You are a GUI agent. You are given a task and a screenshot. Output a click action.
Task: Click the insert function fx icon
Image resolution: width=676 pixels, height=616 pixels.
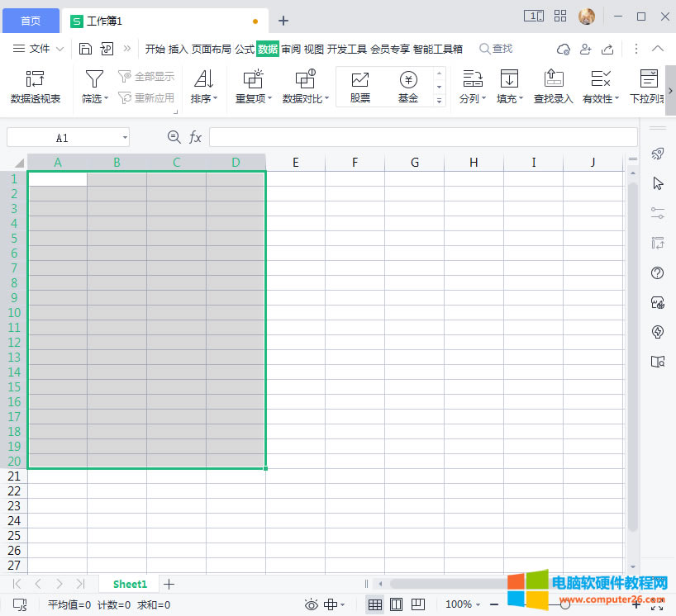pyautogui.click(x=196, y=137)
